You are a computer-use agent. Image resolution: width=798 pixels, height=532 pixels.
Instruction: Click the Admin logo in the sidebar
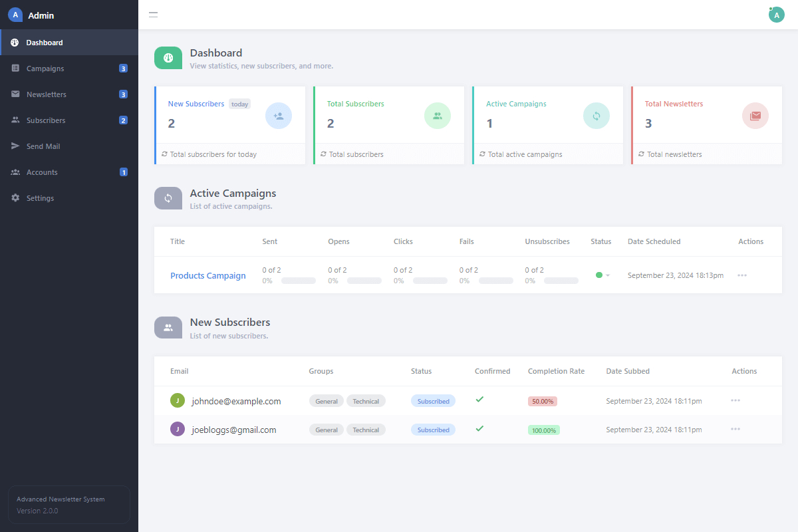click(15, 15)
